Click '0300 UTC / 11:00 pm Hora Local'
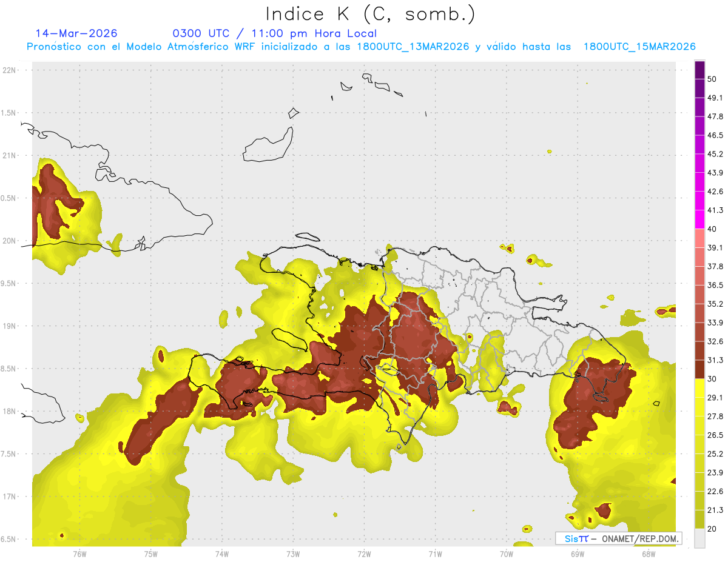728x562 pixels. pos(274,33)
